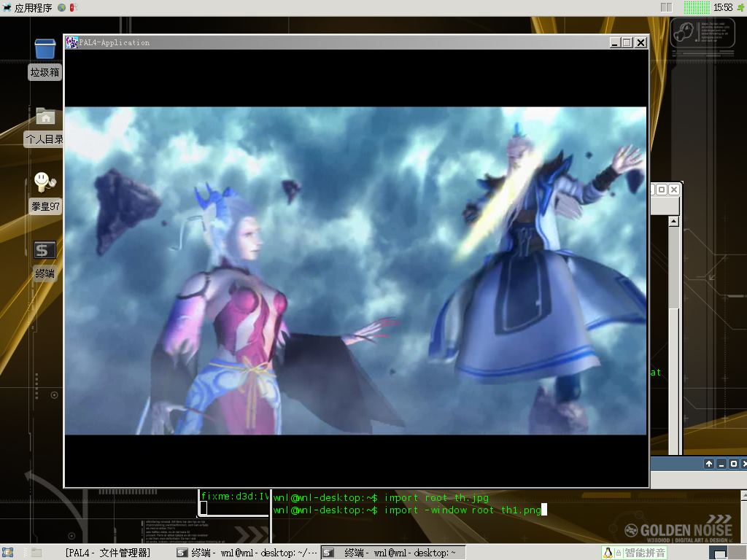Screen dimensions: 747x560
Task: Switch to the left workspace in the pager
Action: coord(662,7)
